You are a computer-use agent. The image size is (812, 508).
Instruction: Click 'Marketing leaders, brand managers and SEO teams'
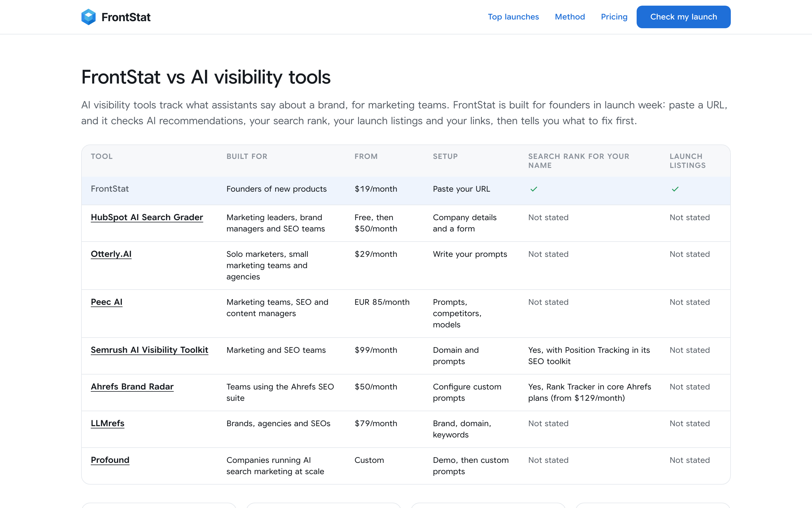276,223
